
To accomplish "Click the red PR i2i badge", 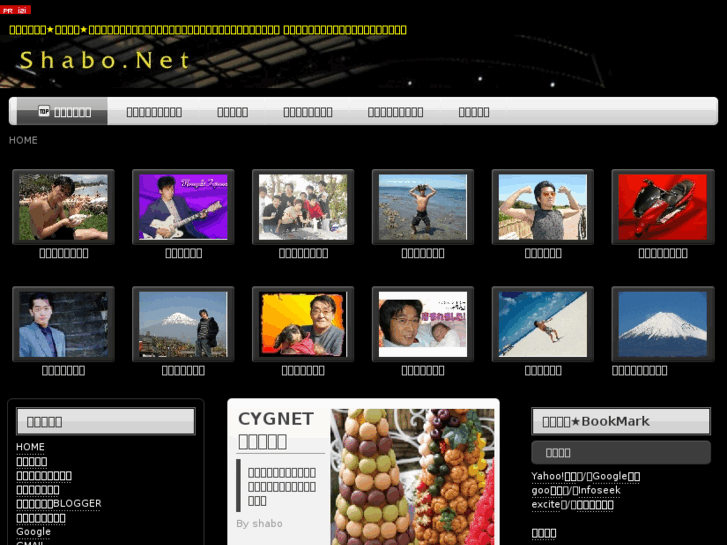I will [x=15, y=10].
